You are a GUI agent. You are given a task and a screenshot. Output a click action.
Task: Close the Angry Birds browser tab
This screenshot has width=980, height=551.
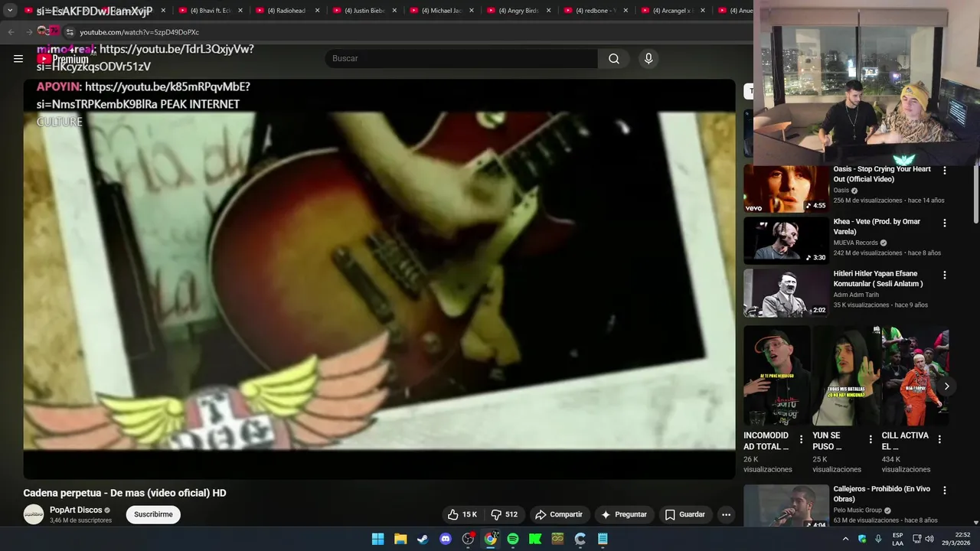[548, 11]
